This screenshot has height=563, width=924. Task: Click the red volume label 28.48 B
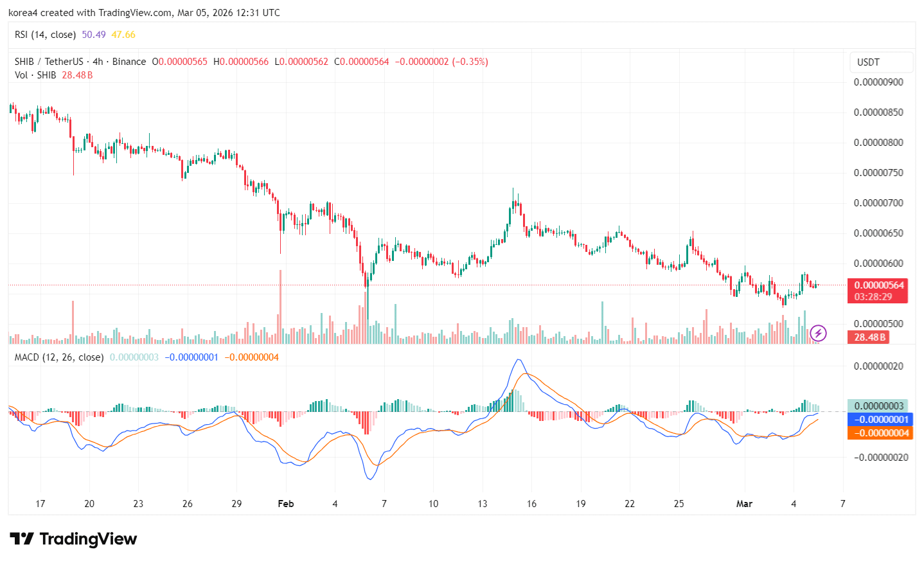[x=870, y=337]
